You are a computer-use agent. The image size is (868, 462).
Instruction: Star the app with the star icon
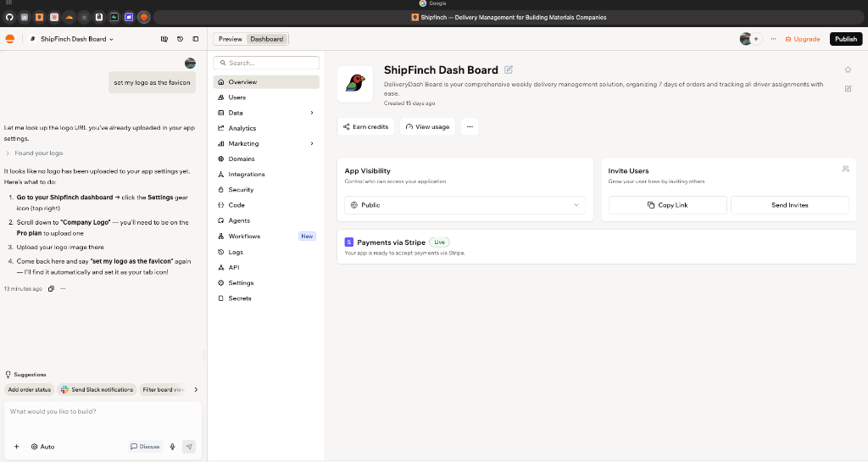848,70
